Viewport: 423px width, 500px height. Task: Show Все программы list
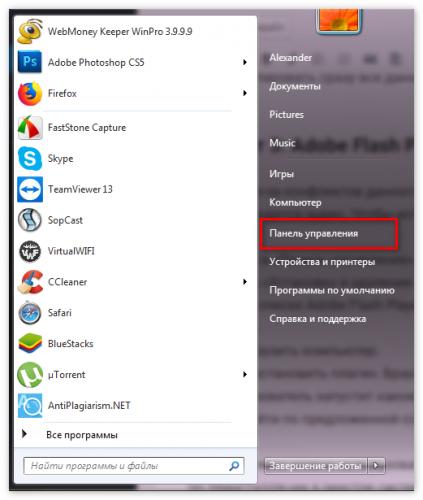point(82,435)
